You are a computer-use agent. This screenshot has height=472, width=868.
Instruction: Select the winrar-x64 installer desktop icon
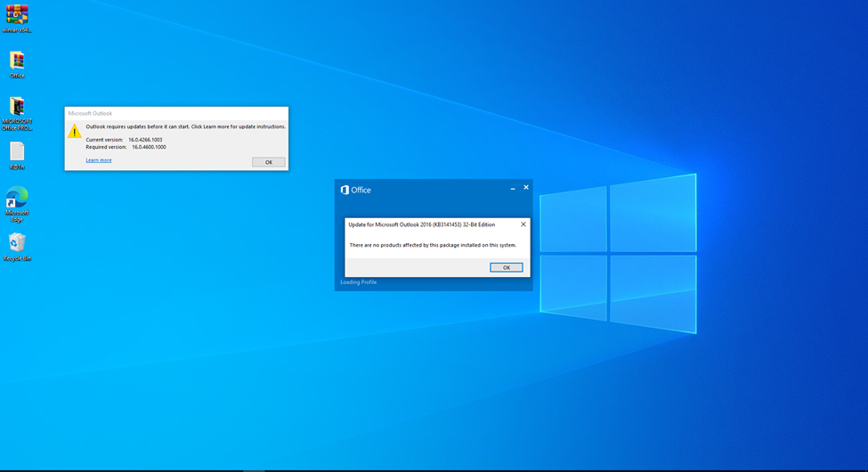(17, 18)
